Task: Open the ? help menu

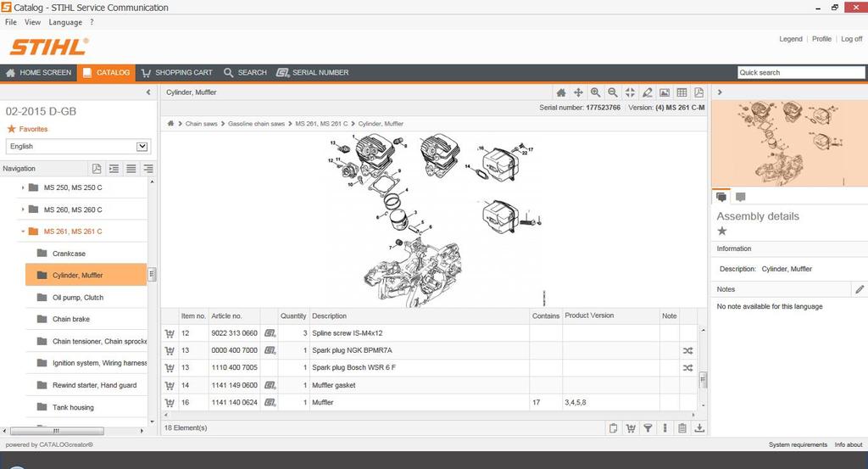Action: [92, 22]
